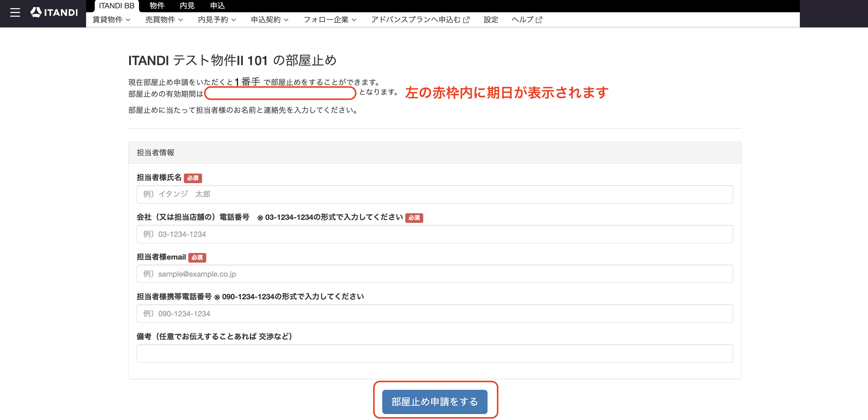Click the 担当者様携帯電話番号 input field

click(435, 314)
